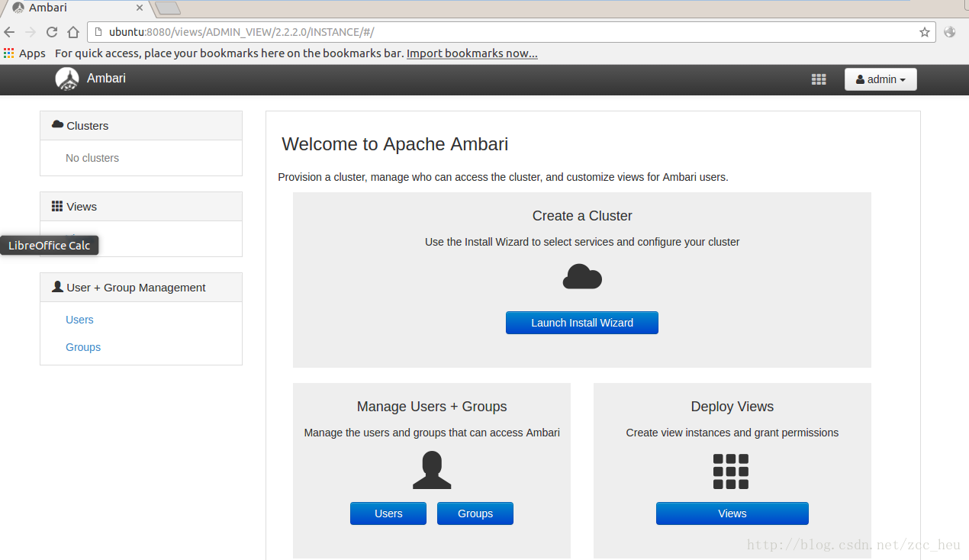The width and height of the screenshot is (969, 560).
Task: Close the Ambari browser tab
Action: [x=140, y=8]
